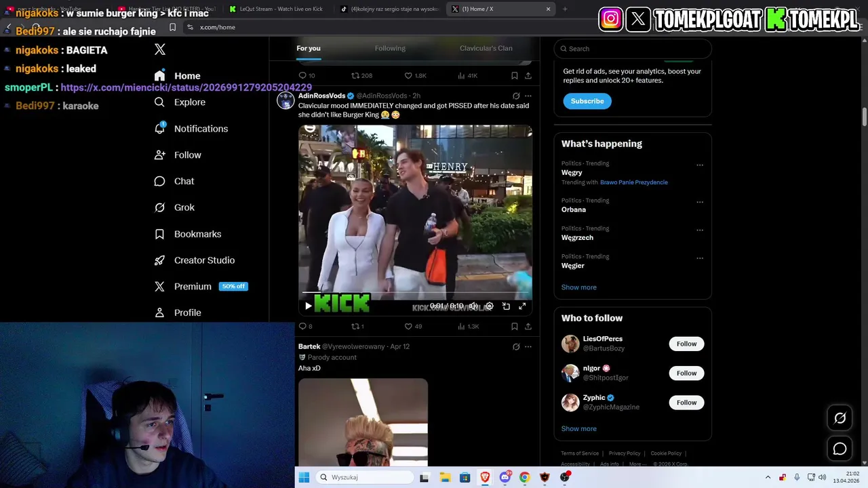Repost the AdinRossVods post
The height and width of the screenshot is (488, 868).
click(x=357, y=327)
